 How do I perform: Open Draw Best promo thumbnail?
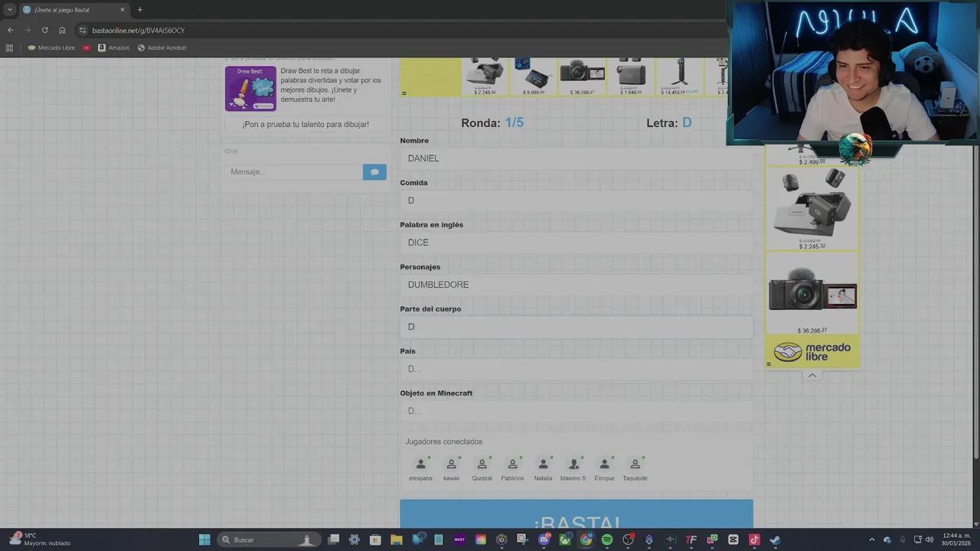[x=250, y=88]
